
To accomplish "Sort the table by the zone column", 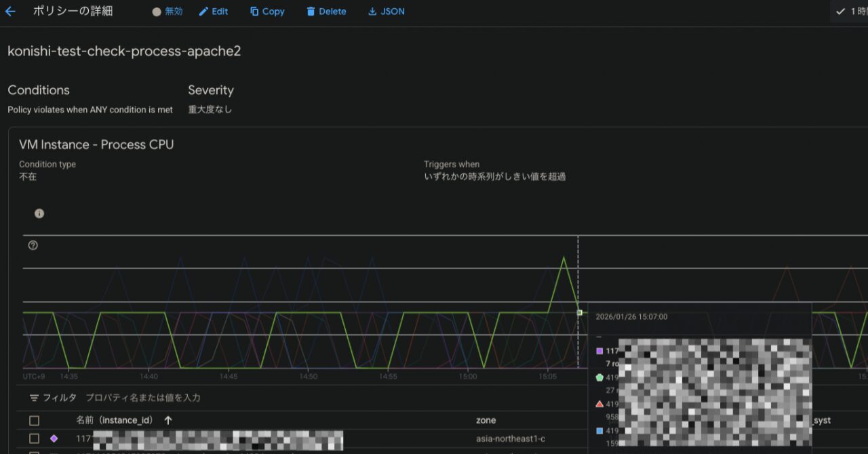I will point(486,421).
